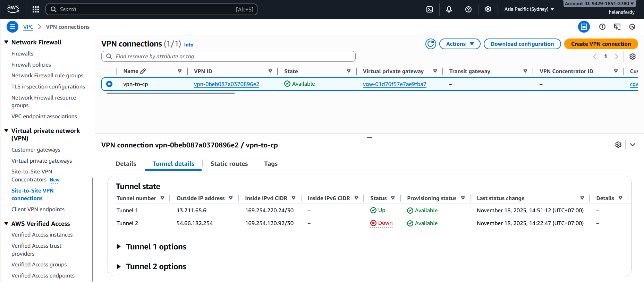The width and height of the screenshot is (644, 282).
Task: Open the vgw-01d76f57e7ae9fba7 gateway link
Action: pyautogui.click(x=395, y=84)
